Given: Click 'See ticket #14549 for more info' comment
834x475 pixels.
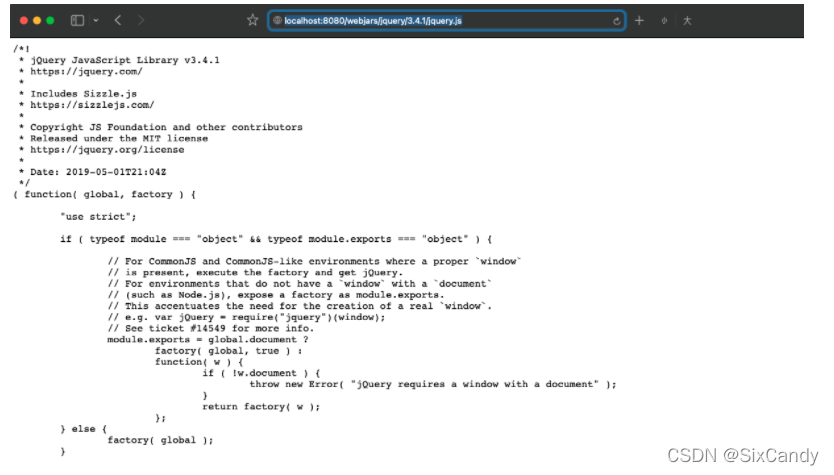Looking at the screenshot, I should 211,328.
